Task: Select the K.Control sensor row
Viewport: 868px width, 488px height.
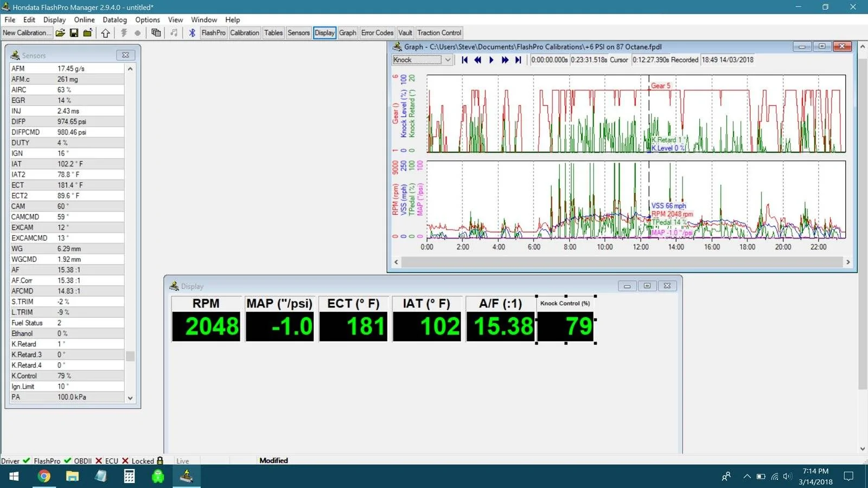Action: pyautogui.click(x=67, y=376)
